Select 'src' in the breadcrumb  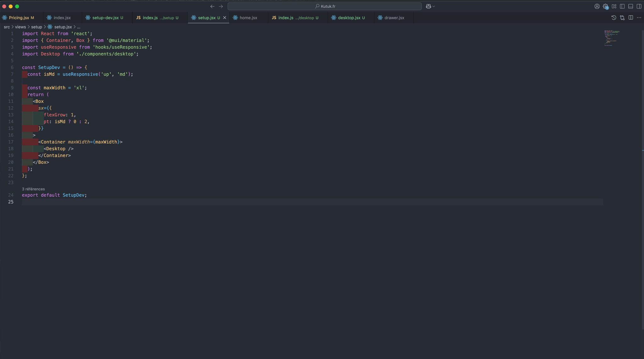click(7, 27)
